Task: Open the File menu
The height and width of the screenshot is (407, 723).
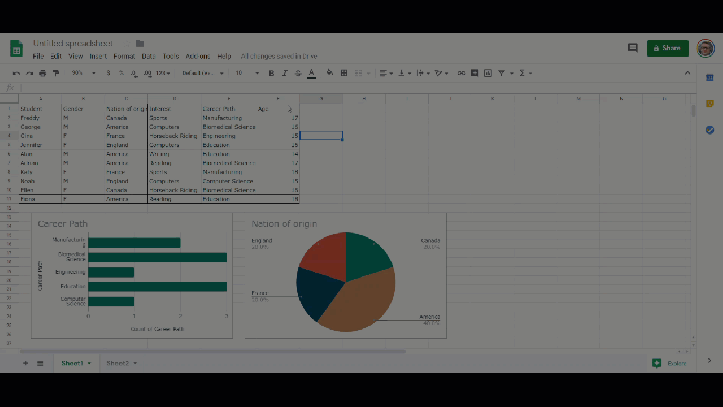Action: 37,56
